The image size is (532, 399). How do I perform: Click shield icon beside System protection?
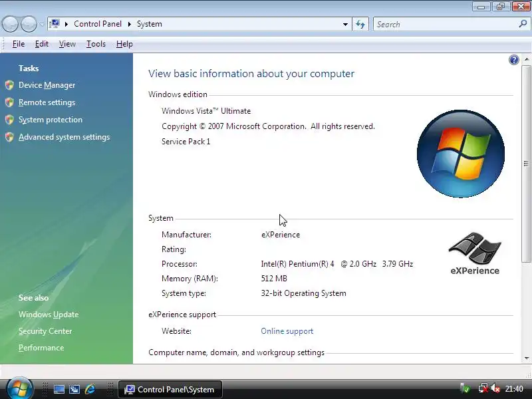pos(9,120)
